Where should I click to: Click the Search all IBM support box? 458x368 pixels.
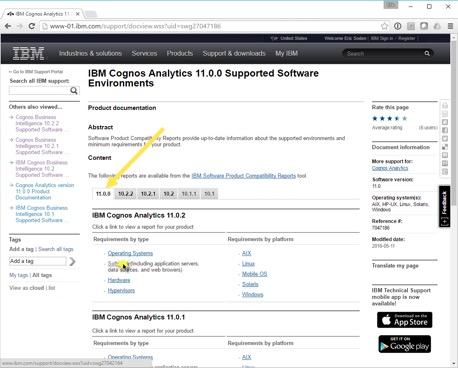(x=39, y=91)
